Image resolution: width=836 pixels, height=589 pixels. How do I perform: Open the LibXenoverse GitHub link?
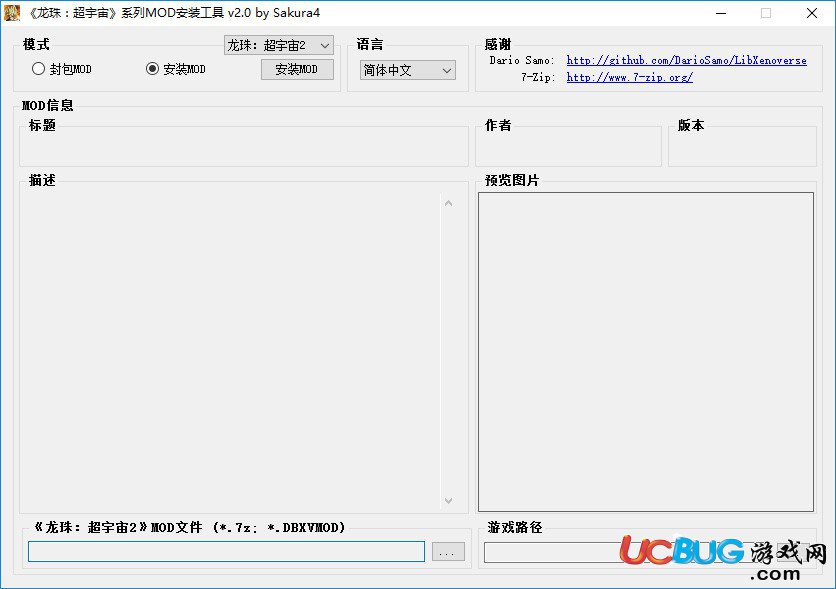[686, 60]
